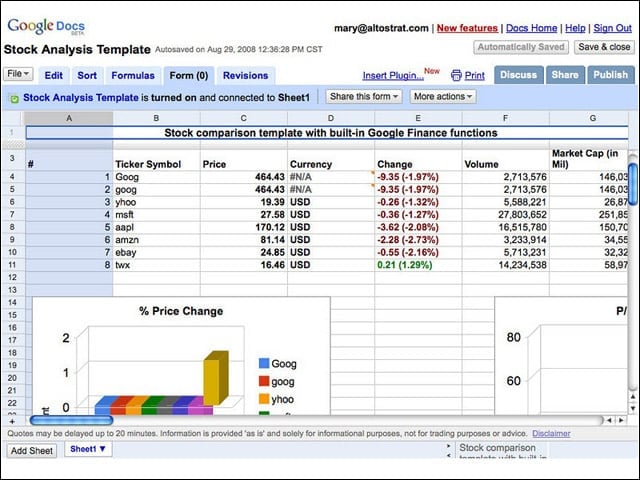The image size is (640, 480).
Task: Click vertical scrollbar up arrow
Action: click(633, 396)
